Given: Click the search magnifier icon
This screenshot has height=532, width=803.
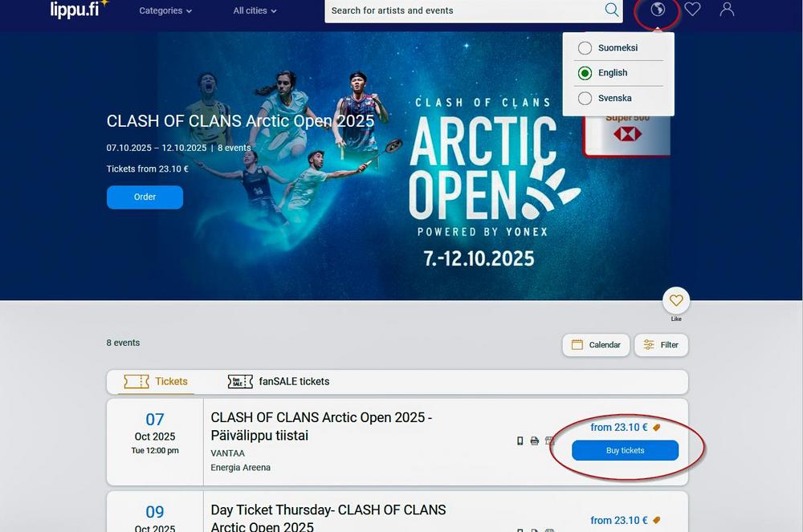Looking at the screenshot, I should pos(611,10).
